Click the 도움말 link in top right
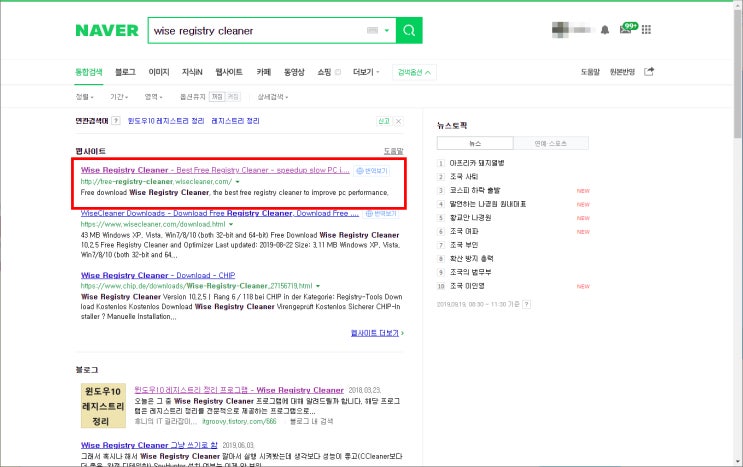This screenshot has width=743, height=467. [x=590, y=72]
